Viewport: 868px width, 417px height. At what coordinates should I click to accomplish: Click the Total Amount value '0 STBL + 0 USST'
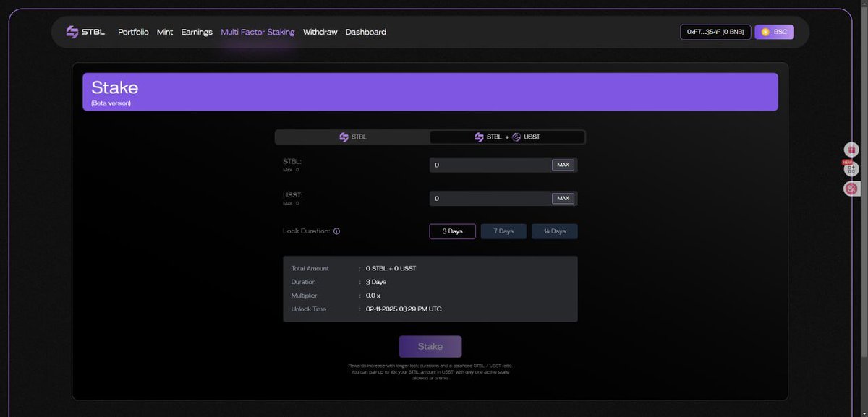[x=391, y=268]
